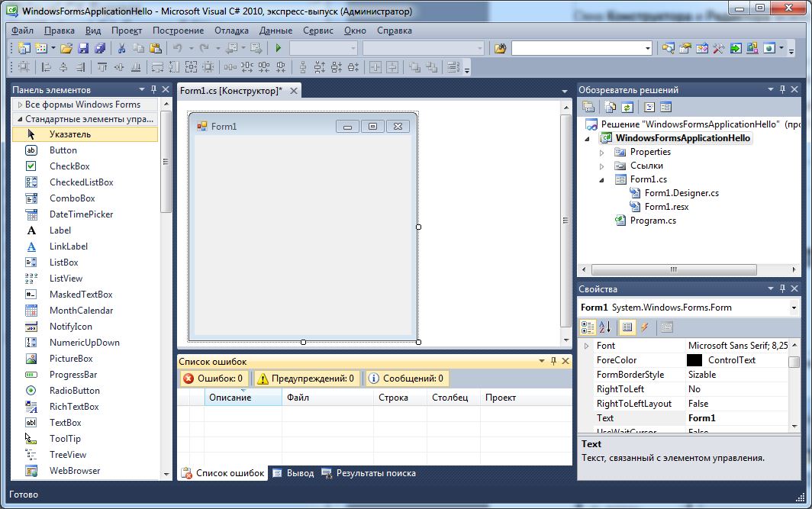Open the search combo box dropdown arrow

(647, 48)
